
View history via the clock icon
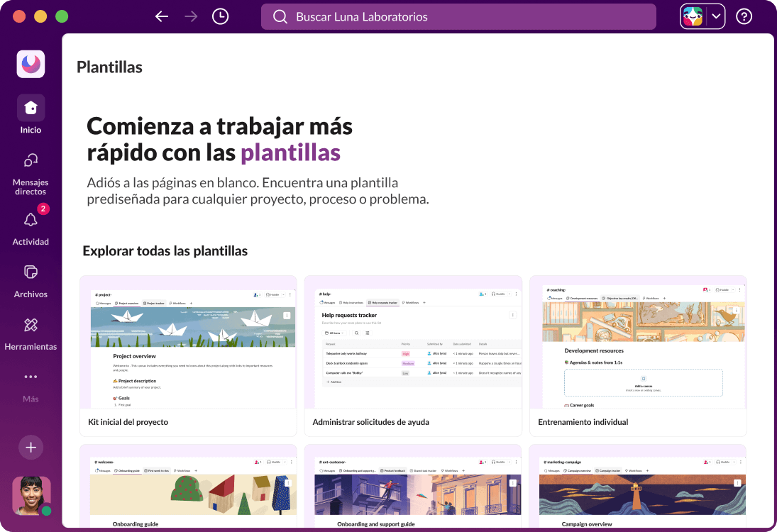tap(220, 16)
